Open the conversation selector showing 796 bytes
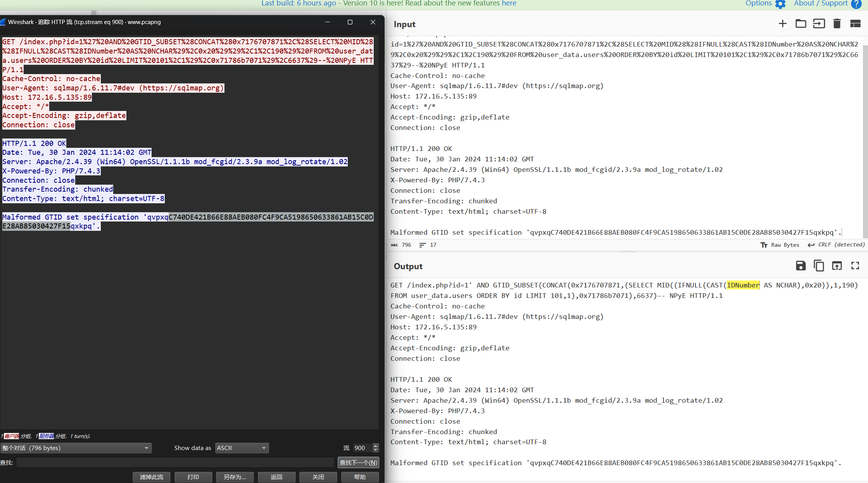 point(76,448)
